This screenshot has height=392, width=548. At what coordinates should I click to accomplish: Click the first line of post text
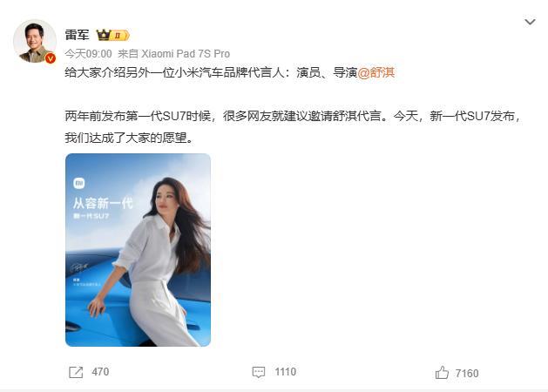(x=230, y=72)
